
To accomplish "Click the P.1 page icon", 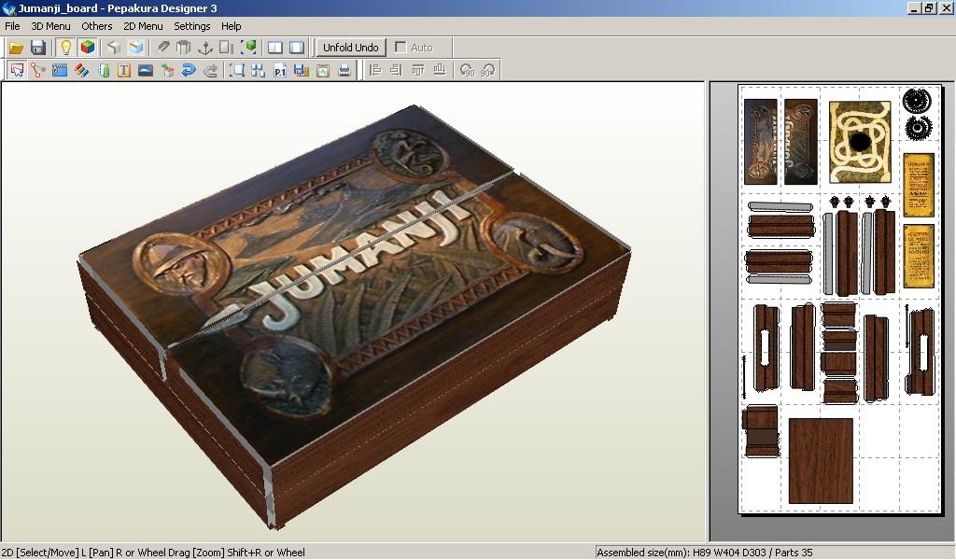I will (x=280, y=71).
